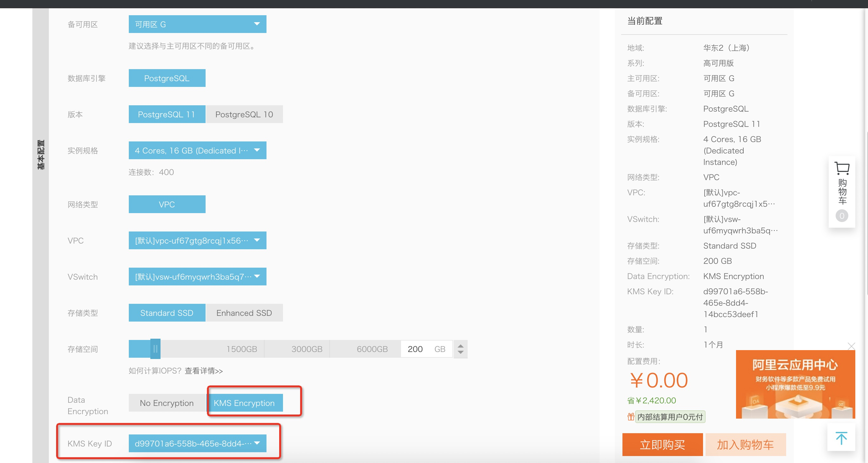Select the KMS Encryption option
The width and height of the screenshot is (868, 463).
pyautogui.click(x=244, y=403)
